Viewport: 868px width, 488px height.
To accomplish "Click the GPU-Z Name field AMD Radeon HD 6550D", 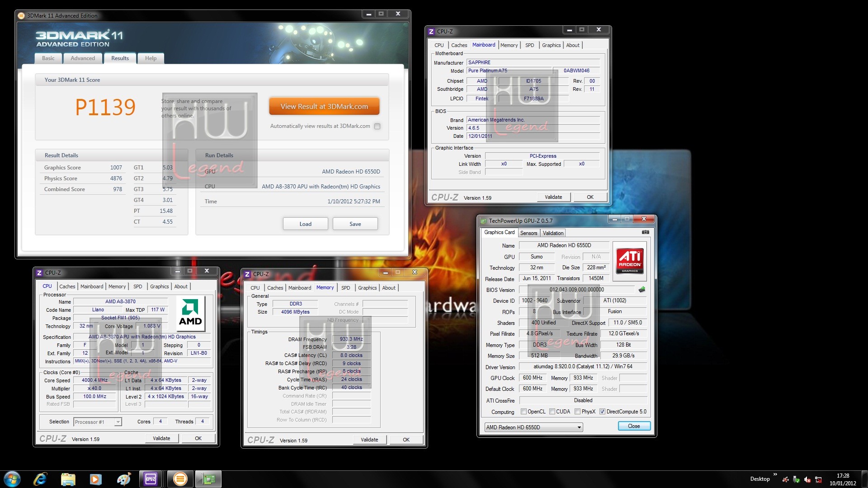I will [x=564, y=245].
